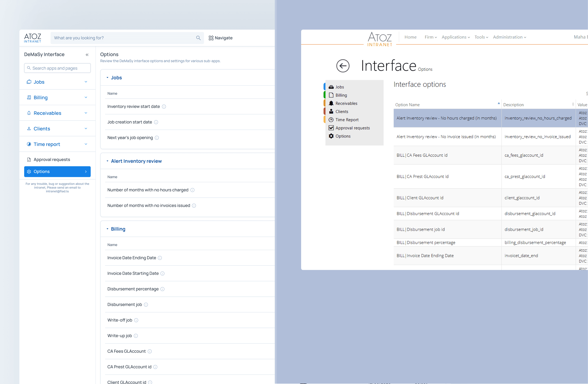
Task: Go to Home in the old intranet menu
Action: (x=410, y=37)
